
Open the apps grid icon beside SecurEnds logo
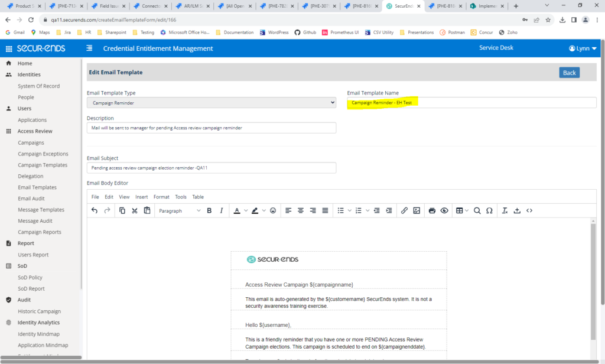[x=9, y=48]
